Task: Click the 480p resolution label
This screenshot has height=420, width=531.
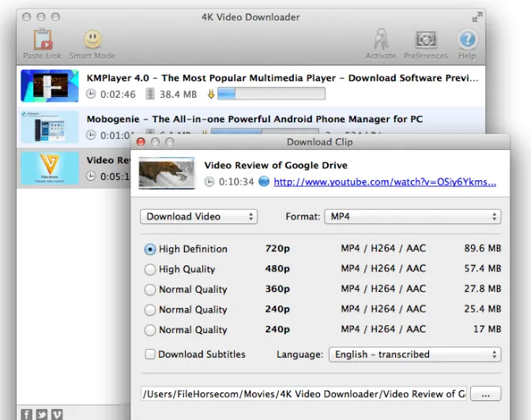Action: click(x=277, y=269)
